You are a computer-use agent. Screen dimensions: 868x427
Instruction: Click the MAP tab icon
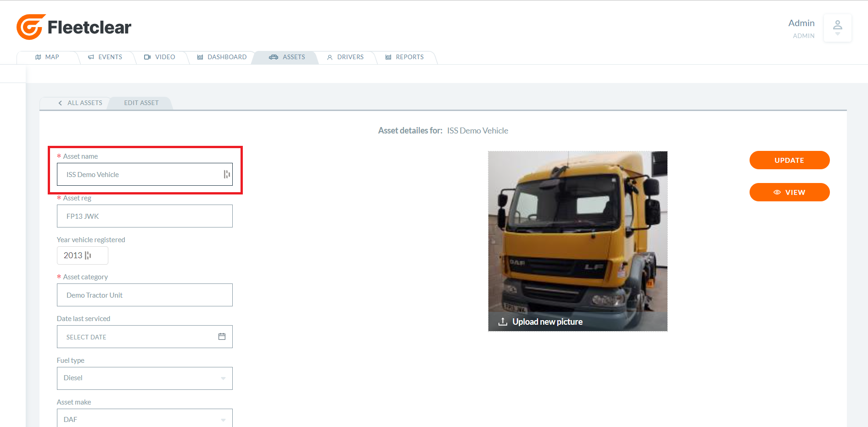point(39,57)
